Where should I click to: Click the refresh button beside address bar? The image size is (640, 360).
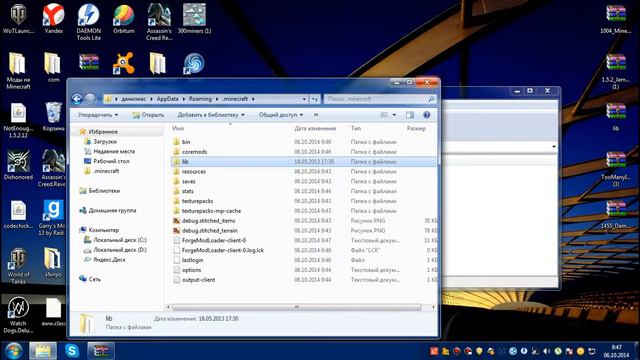point(315,99)
